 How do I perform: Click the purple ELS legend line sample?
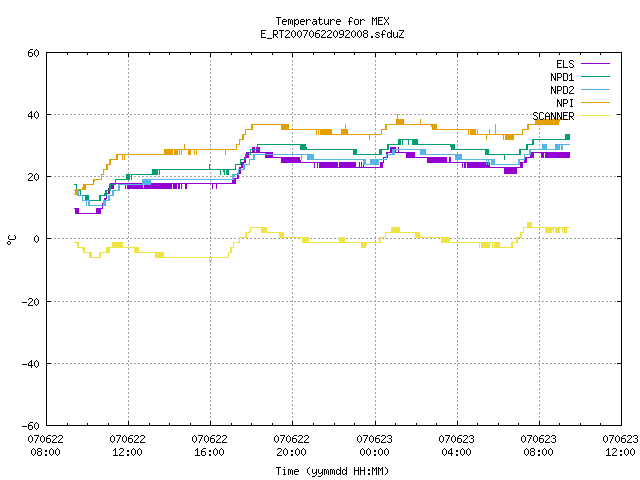[595, 64]
